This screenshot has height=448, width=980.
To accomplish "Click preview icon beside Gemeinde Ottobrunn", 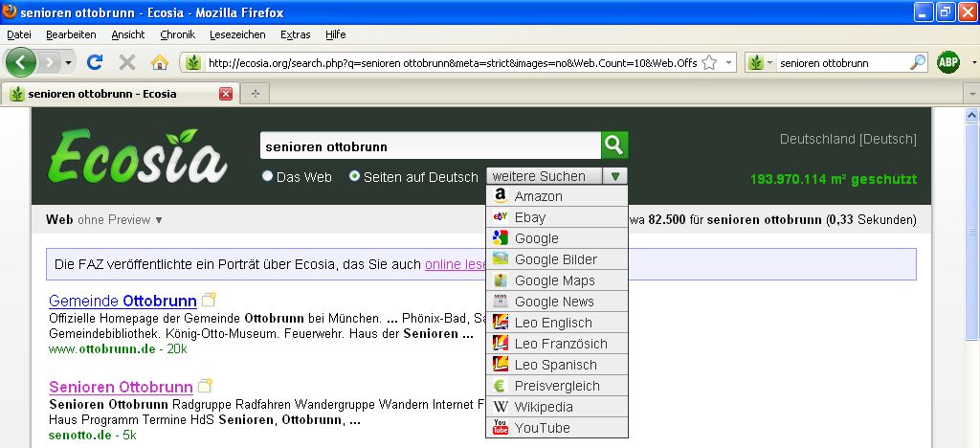I will coord(208,300).
